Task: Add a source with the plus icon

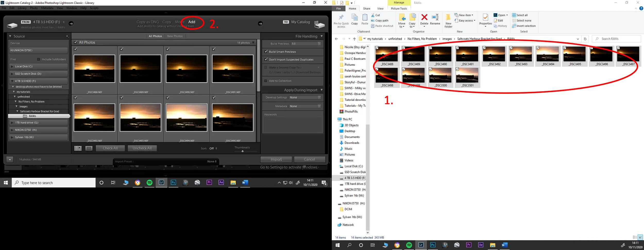Action: [x=67, y=36]
